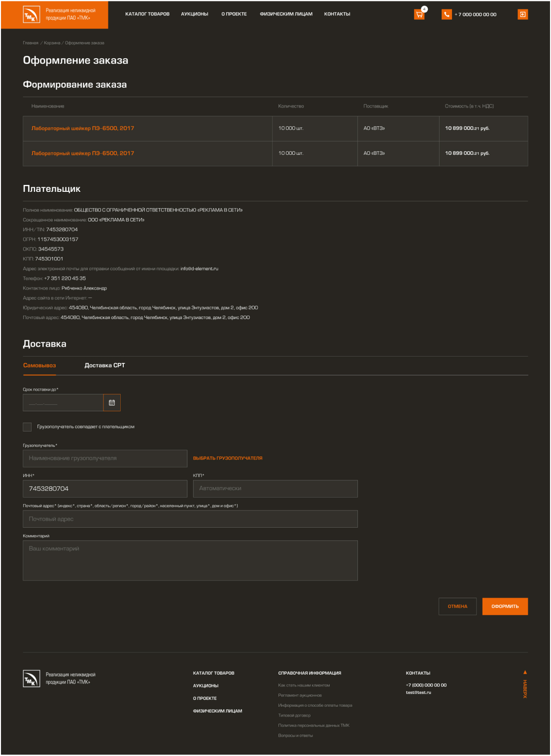
Task: Switch to the Доставка CPT tab
Action: click(x=104, y=365)
